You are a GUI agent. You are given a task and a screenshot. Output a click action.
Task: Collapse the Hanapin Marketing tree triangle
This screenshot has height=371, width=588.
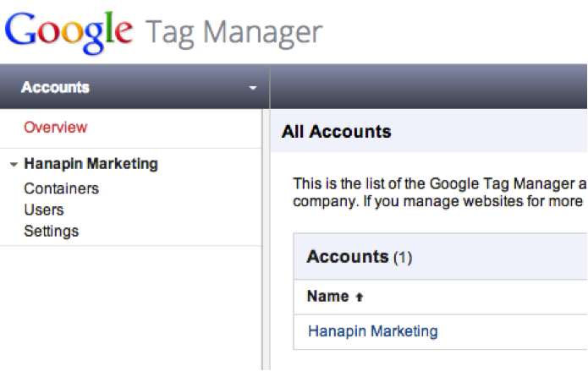14,164
